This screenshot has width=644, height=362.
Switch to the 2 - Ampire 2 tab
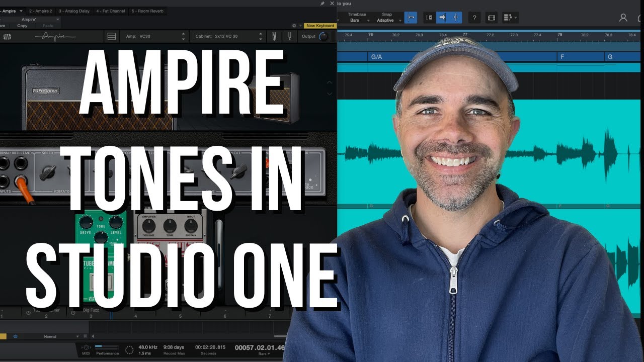40,11
